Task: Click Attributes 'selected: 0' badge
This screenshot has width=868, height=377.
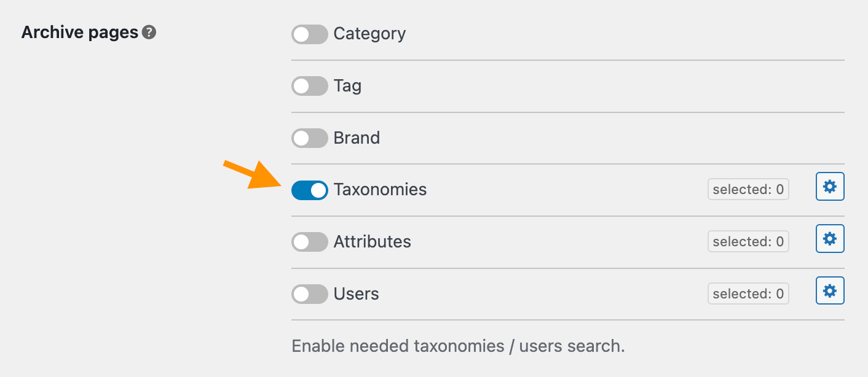Action: point(748,242)
